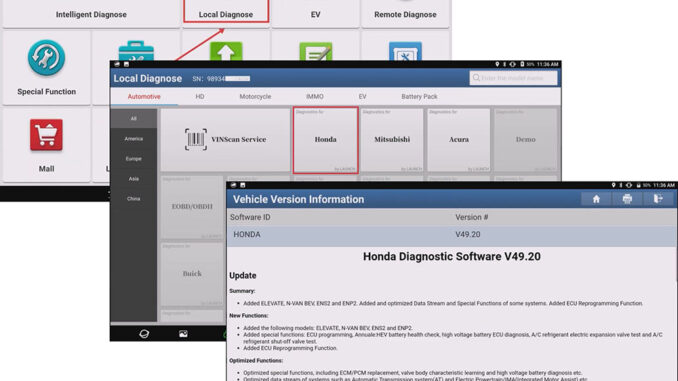
Task: Open the EOBD/OBDII tile
Action: click(x=192, y=207)
